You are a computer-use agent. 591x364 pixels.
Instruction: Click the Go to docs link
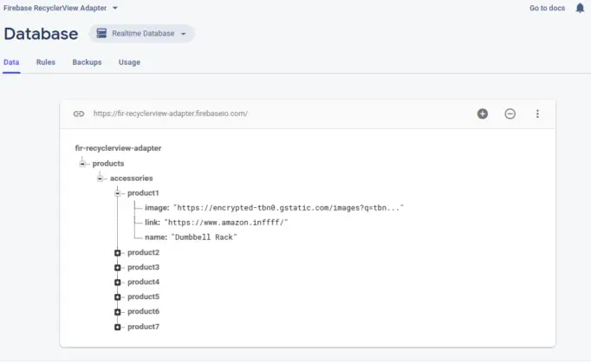pyautogui.click(x=547, y=8)
